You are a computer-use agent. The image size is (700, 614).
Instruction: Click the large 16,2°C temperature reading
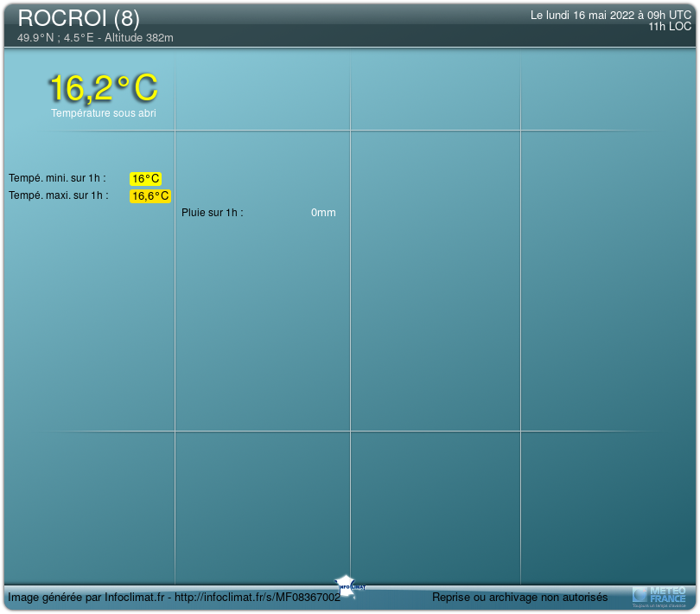coord(103,88)
